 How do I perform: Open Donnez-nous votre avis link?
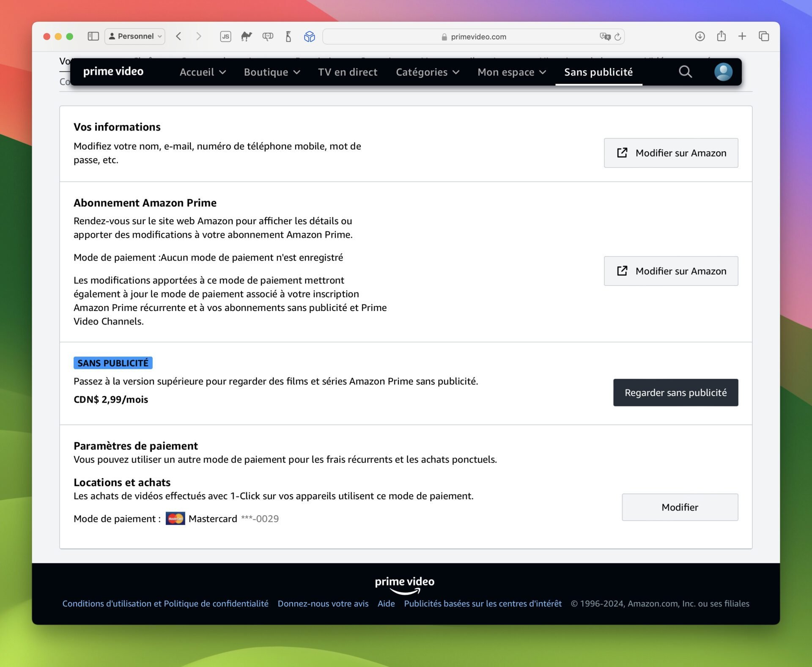pyautogui.click(x=323, y=604)
